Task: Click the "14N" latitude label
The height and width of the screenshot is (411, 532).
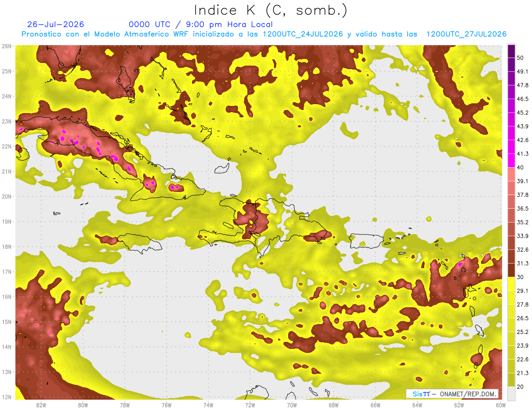Action: [7, 347]
